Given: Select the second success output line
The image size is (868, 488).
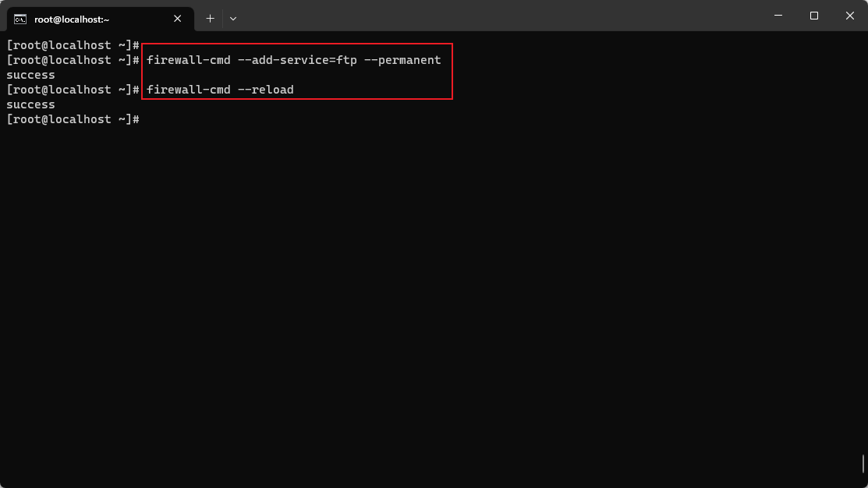Looking at the screenshot, I should (x=30, y=104).
